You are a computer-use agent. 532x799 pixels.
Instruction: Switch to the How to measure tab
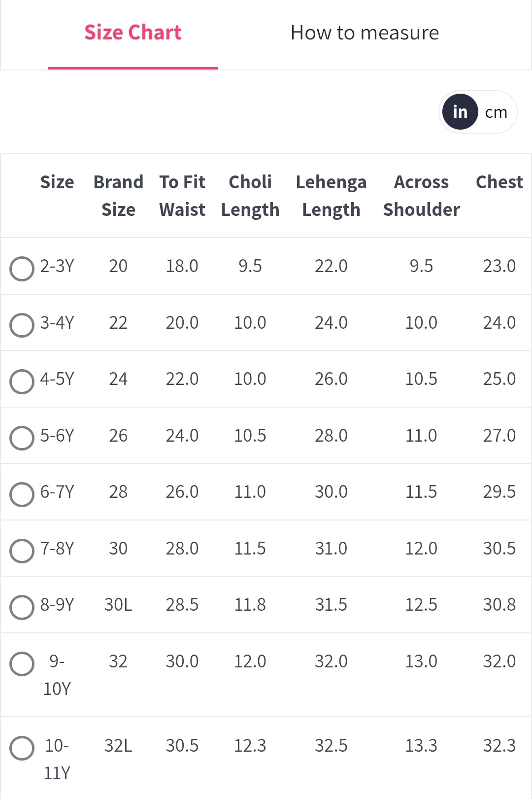365,33
